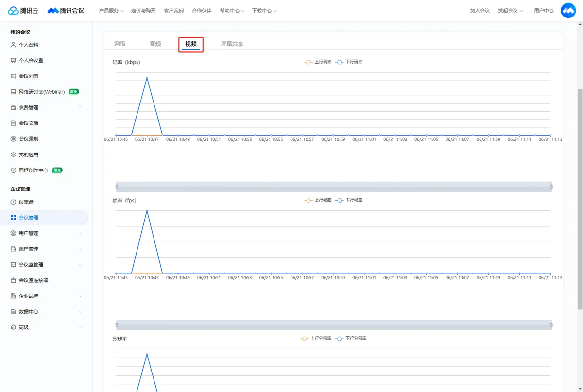Click the 我的应用 layers icon

click(13, 154)
